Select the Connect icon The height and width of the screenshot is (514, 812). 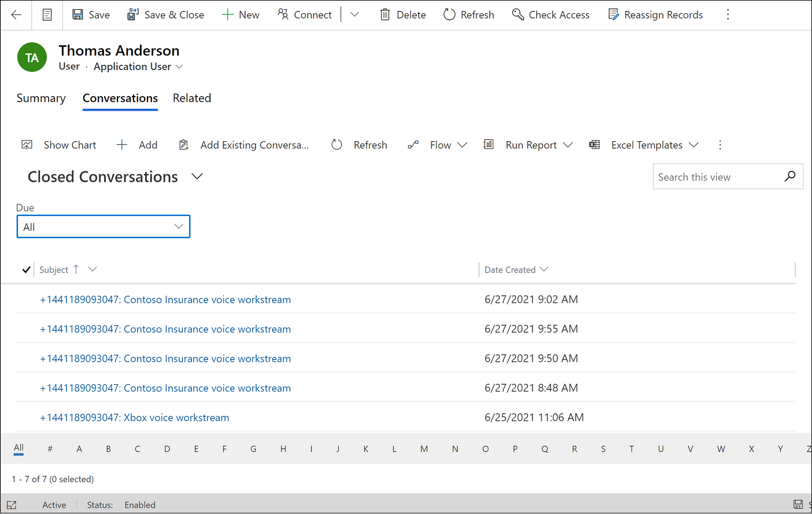[284, 14]
